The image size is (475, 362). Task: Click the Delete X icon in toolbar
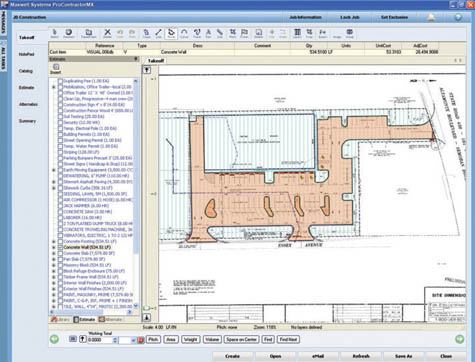point(107,33)
